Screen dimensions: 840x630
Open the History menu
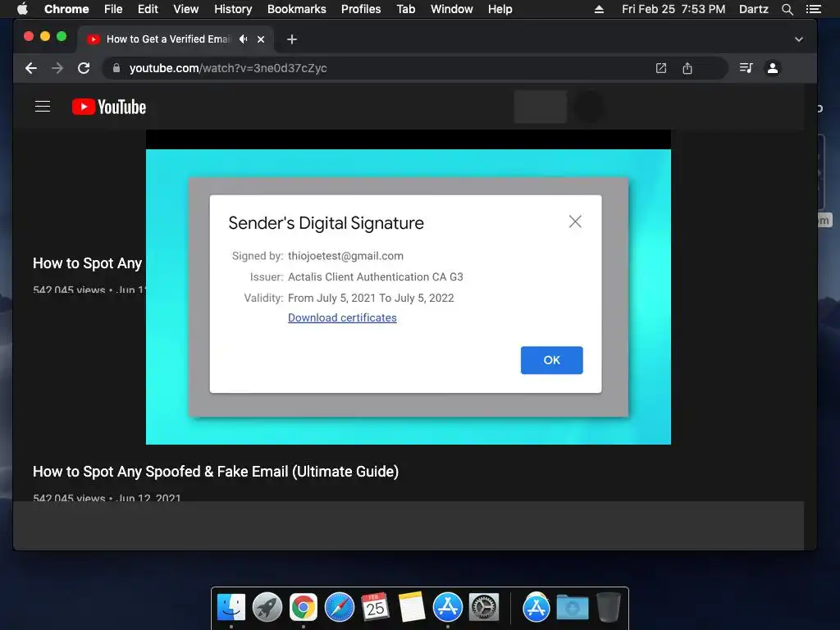pos(233,9)
